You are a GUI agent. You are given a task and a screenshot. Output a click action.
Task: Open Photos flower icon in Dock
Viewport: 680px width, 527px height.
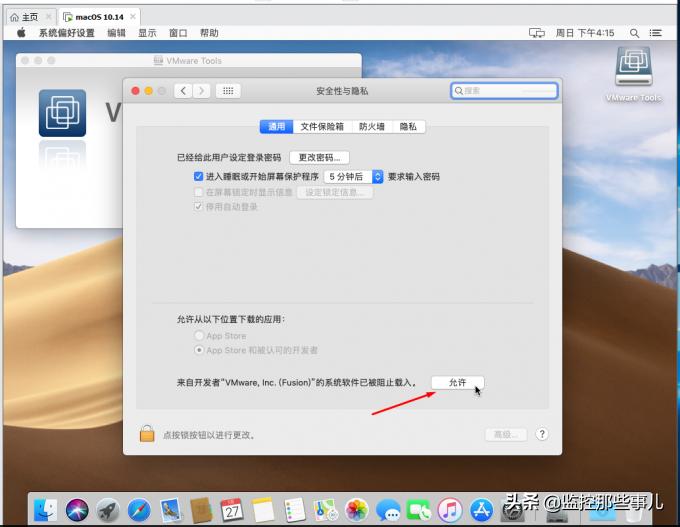356,510
